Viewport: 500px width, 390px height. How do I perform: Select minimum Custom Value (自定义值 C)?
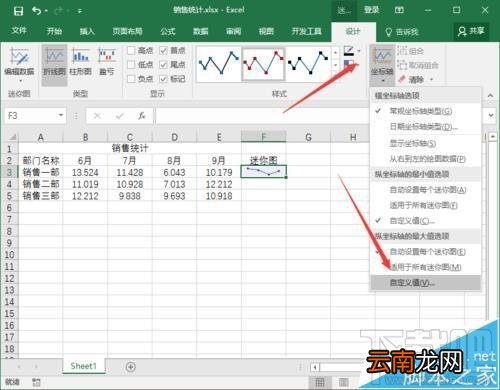coord(425,221)
